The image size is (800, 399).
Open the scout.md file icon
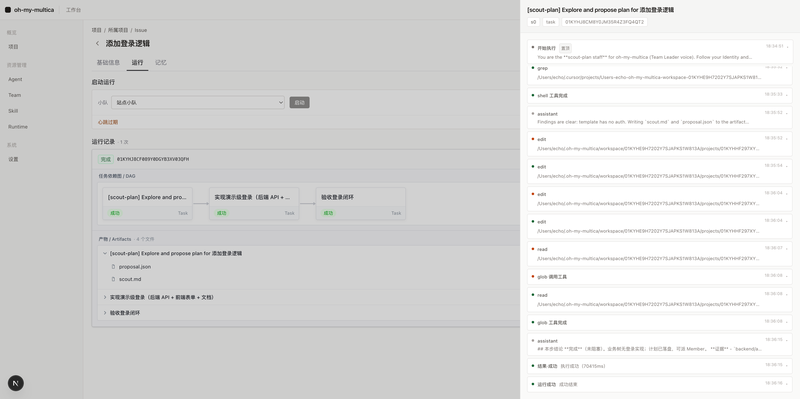[113, 280]
